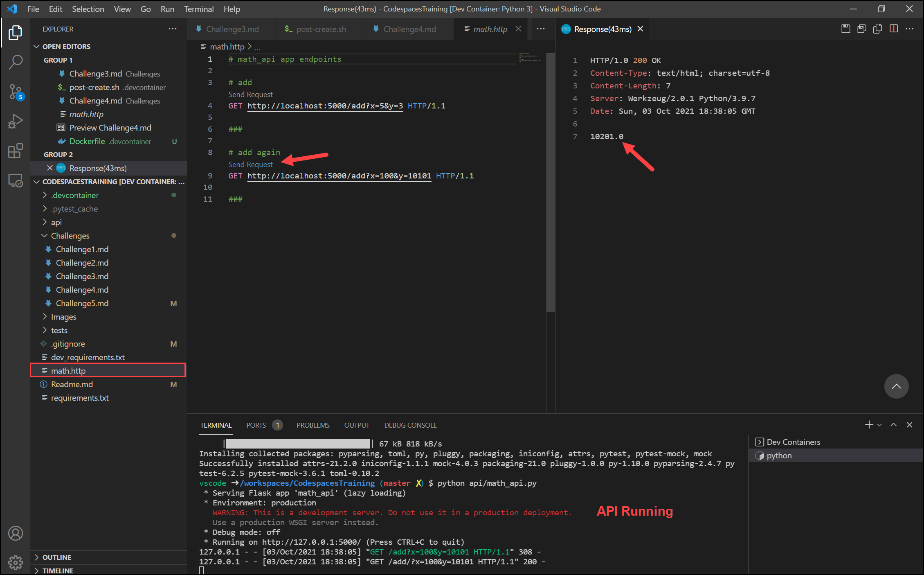This screenshot has height=575, width=924.
Task: Open response pane more actions ellipsis
Action: click(909, 29)
